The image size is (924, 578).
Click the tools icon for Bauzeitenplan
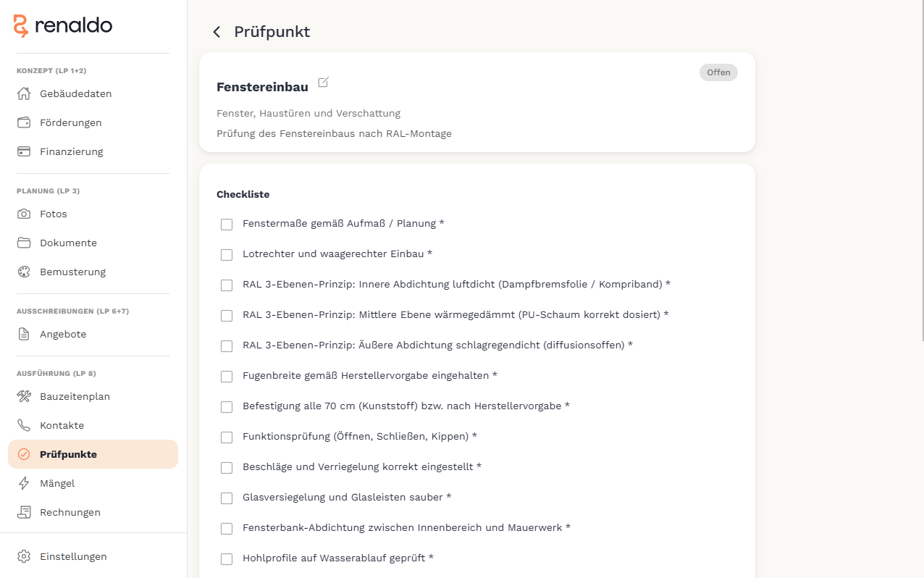coord(24,396)
